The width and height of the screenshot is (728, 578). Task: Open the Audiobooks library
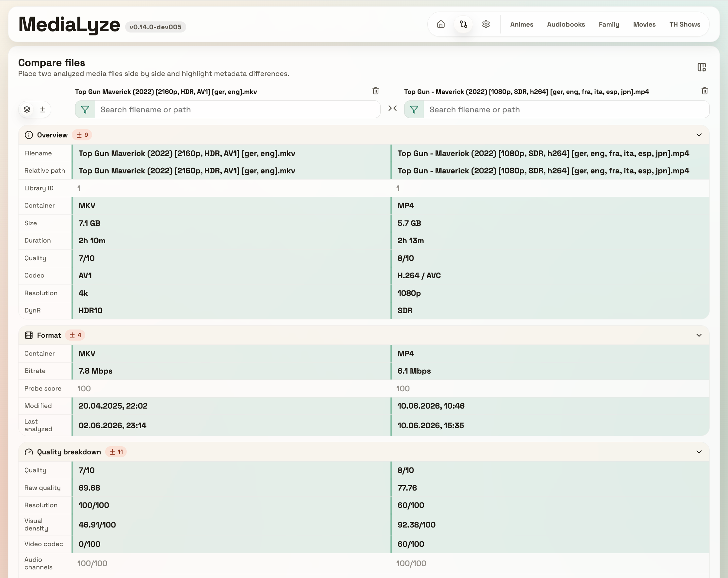tap(566, 24)
